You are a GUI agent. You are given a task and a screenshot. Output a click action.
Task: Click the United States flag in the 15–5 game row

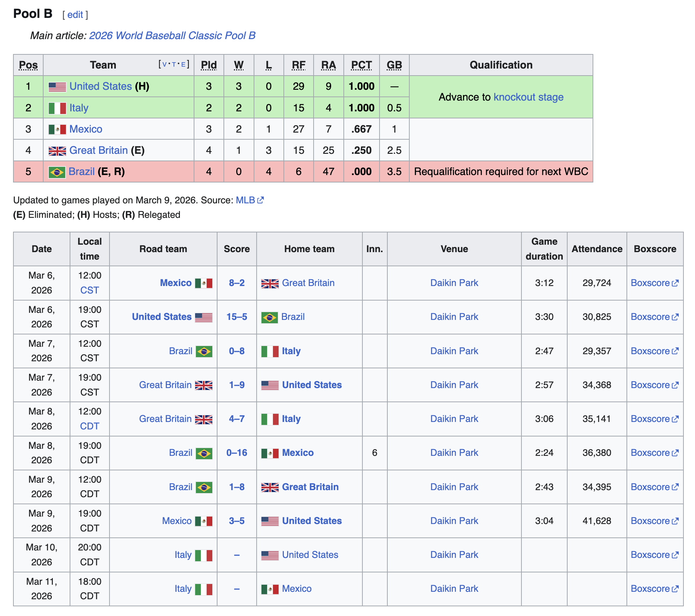click(x=204, y=317)
